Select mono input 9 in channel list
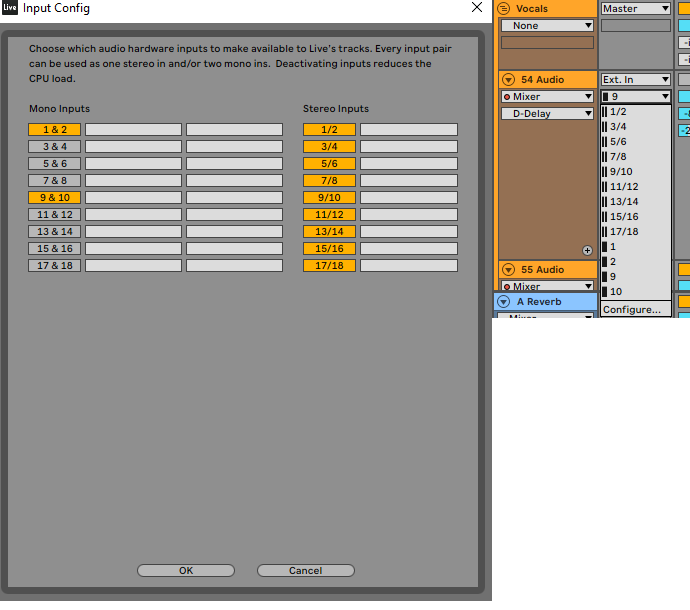The image size is (690, 610). 636,276
